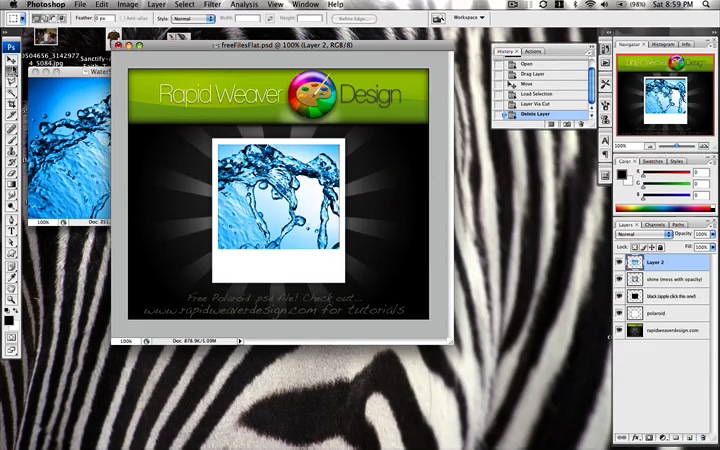720x450 pixels.
Task: Open the Tool Presets panel icon
Action: click(605, 84)
